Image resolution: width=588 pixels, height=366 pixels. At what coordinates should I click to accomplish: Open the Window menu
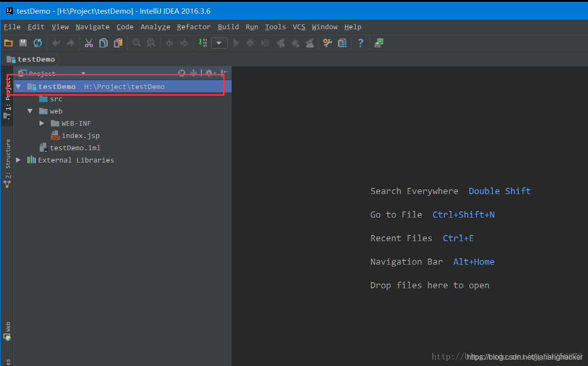point(324,27)
